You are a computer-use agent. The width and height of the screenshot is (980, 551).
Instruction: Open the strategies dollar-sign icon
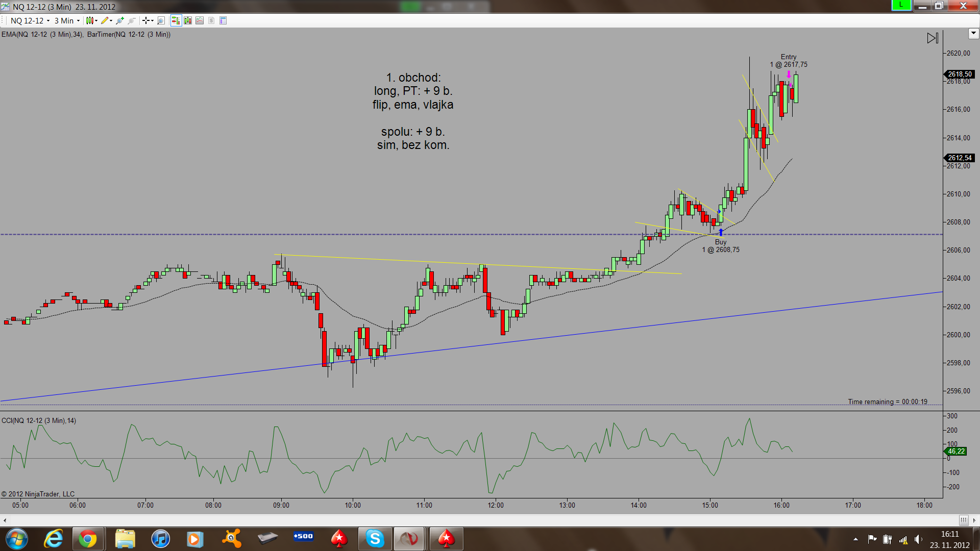click(x=211, y=20)
